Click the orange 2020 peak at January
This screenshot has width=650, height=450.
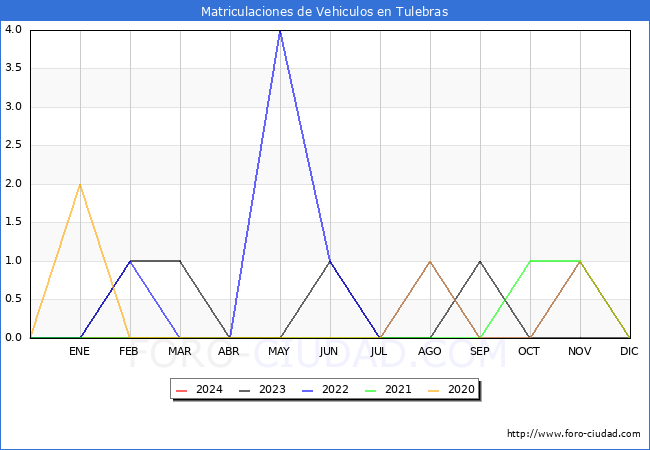[80, 184]
